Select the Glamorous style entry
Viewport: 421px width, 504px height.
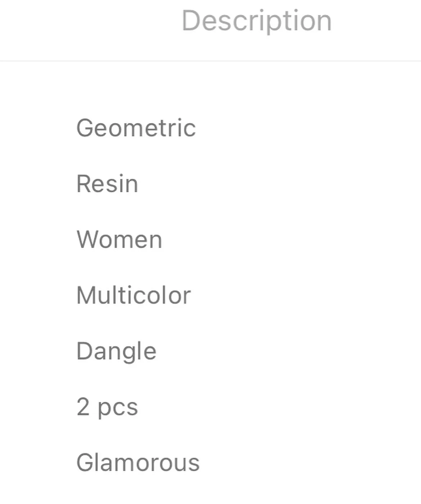pos(138,463)
